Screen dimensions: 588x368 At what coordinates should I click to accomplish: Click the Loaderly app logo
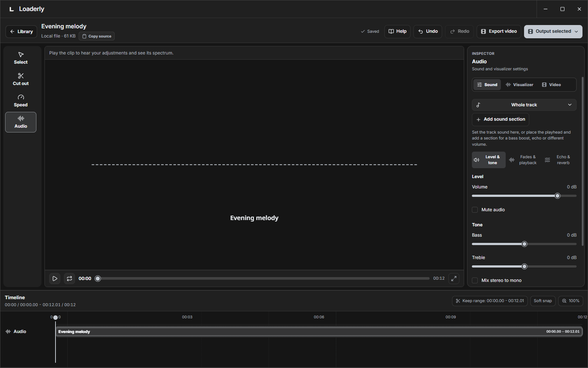point(12,9)
